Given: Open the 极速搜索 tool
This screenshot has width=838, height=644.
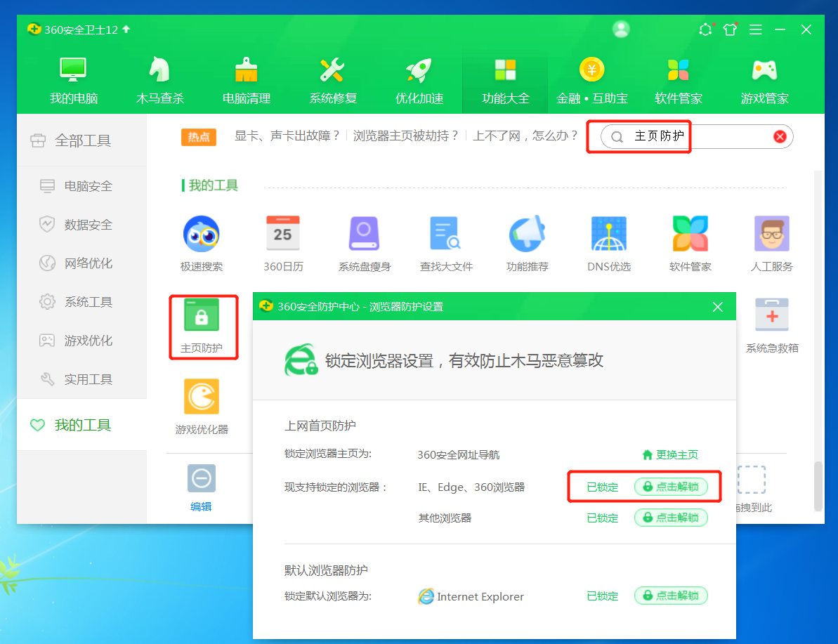Looking at the screenshot, I should point(202,244).
